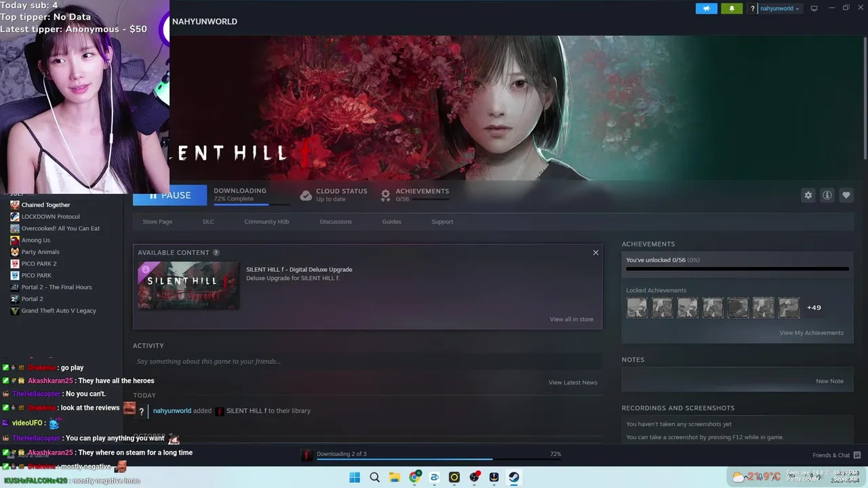The image size is (868, 488).
Task: Open game info icon
Action: 827,195
